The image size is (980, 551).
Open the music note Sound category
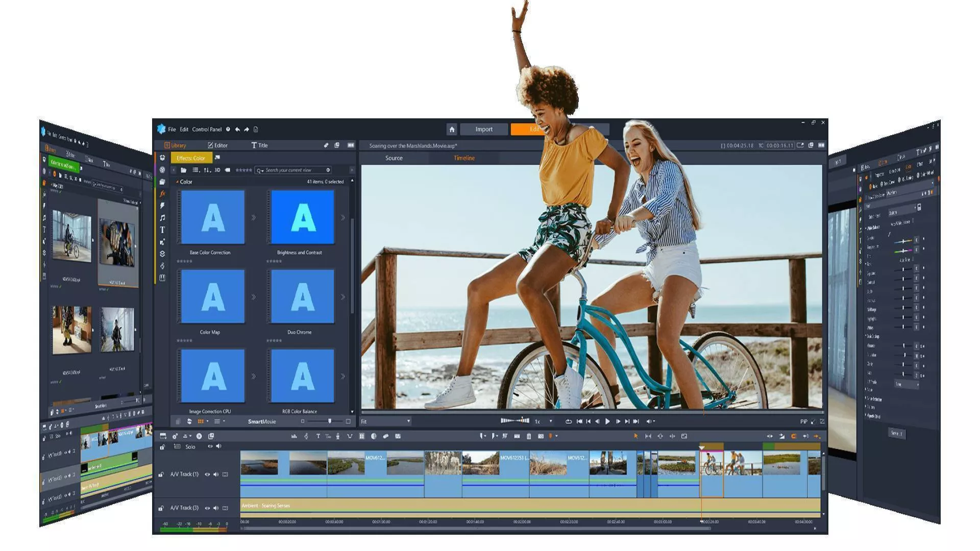pos(162,218)
